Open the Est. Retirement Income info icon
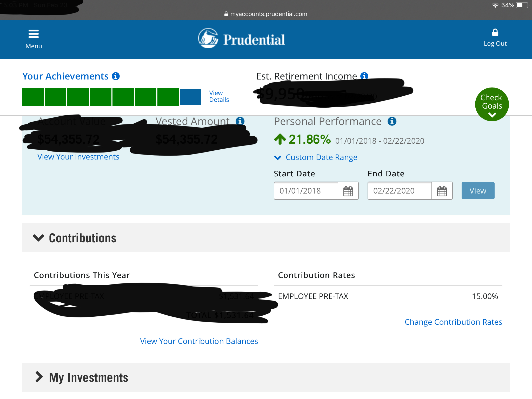 tap(364, 76)
